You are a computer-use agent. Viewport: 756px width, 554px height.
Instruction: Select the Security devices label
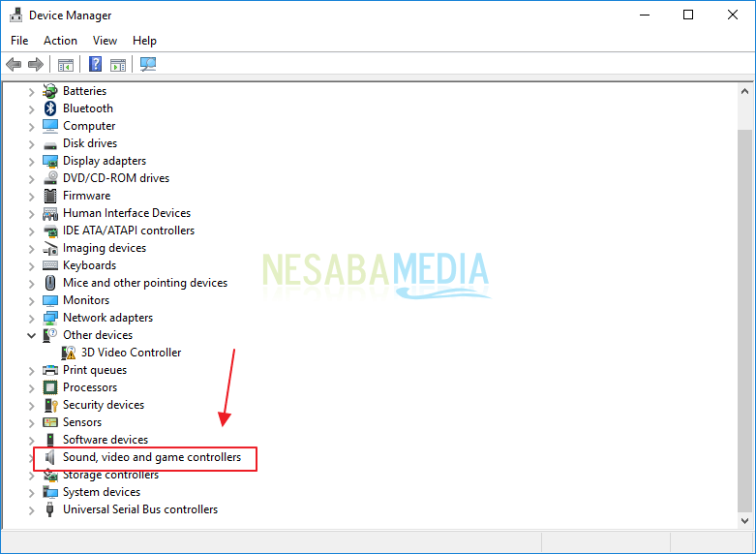[x=104, y=405]
